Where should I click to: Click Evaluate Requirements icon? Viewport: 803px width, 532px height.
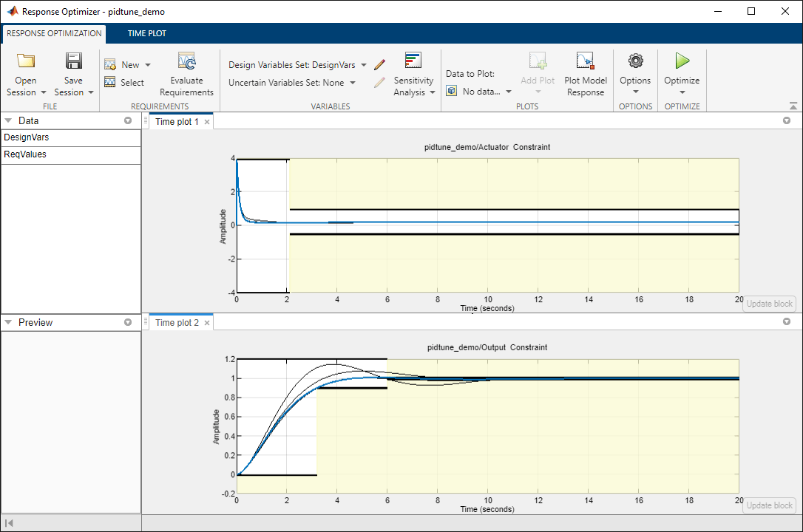[x=186, y=61]
